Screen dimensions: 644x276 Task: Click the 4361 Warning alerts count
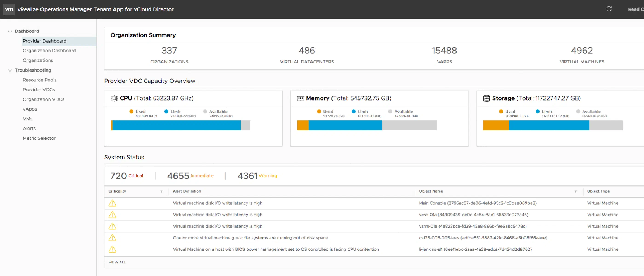pos(247,176)
